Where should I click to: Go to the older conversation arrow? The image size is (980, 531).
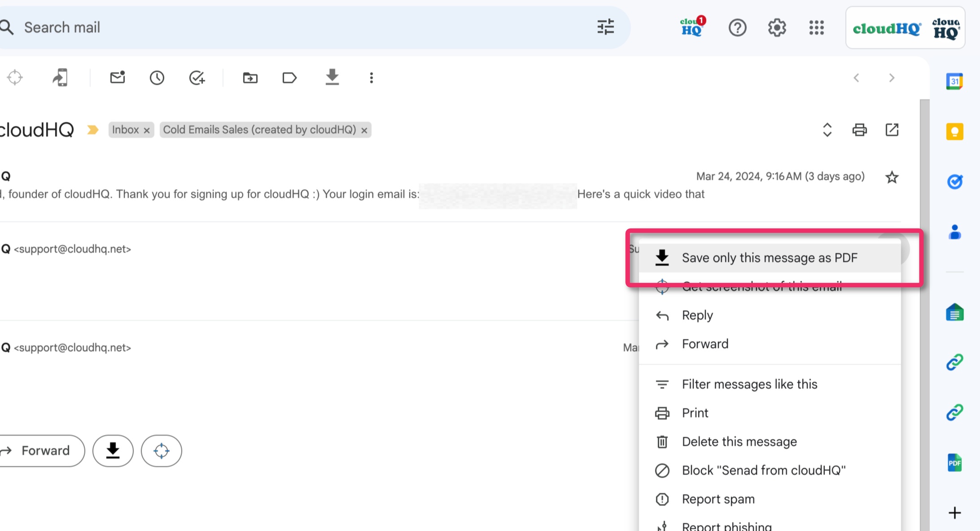(x=892, y=78)
